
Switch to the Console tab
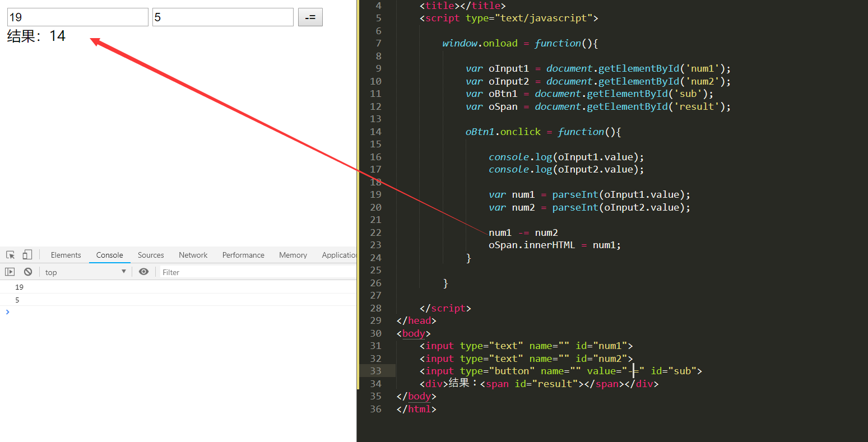point(109,255)
